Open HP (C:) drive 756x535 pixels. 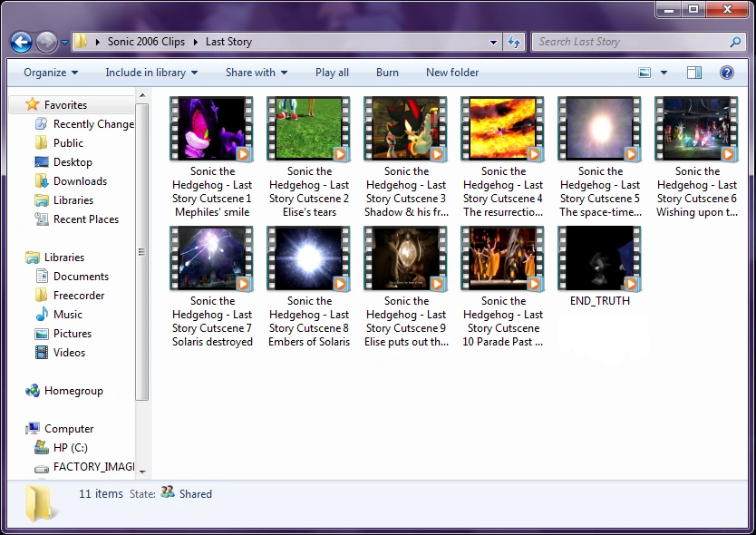point(62,448)
